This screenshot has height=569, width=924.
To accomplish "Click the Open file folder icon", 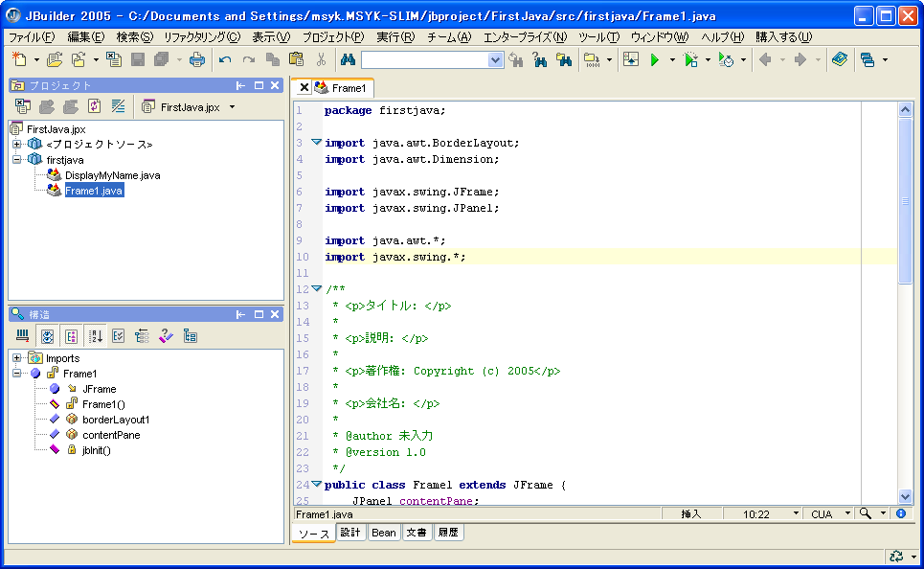I will 55,60.
